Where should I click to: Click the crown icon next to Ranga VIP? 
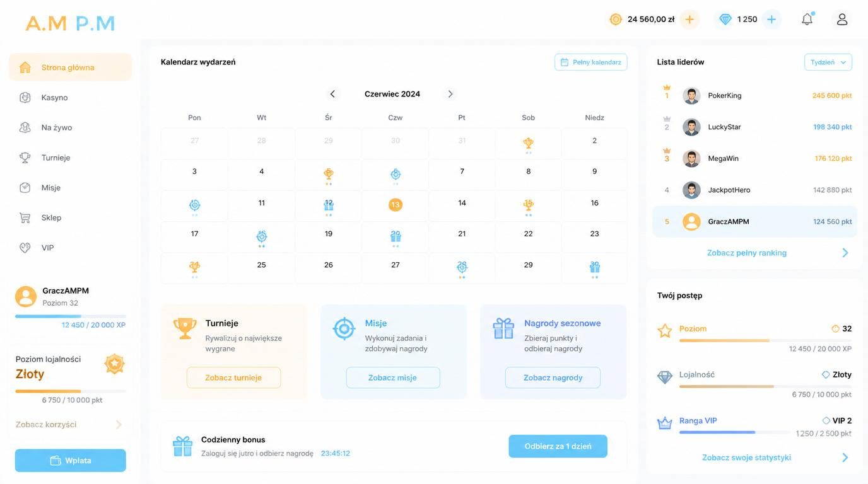coord(665,423)
